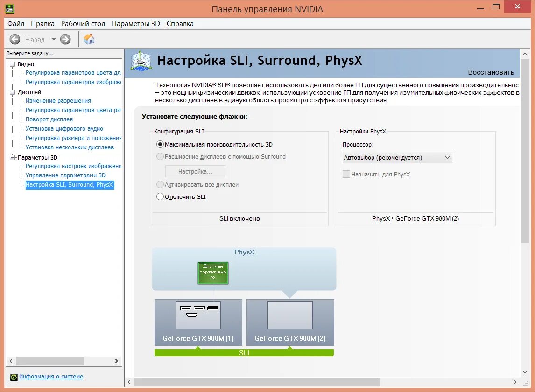
Task: Click the system information icon at bottom left
Action: pos(14,377)
